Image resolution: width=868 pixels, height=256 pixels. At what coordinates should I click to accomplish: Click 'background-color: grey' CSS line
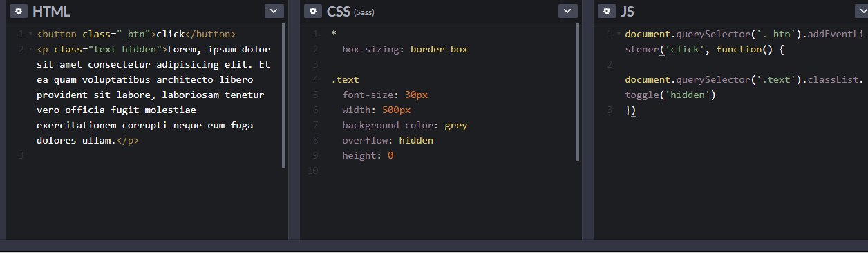(405, 126)
